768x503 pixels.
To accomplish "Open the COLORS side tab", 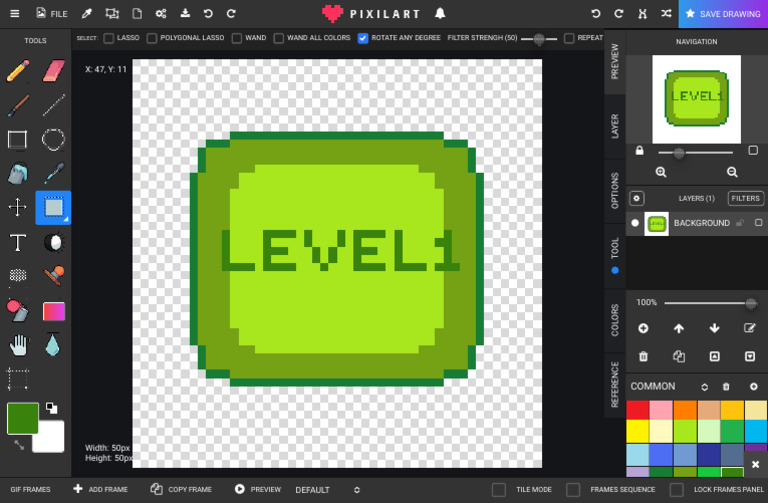I will tap(615, 320).
